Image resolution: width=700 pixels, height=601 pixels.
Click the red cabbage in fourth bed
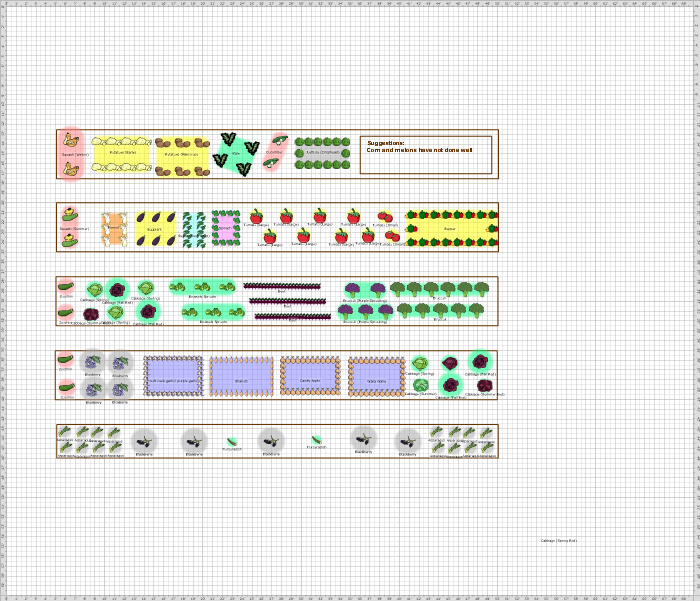point(451,364)
